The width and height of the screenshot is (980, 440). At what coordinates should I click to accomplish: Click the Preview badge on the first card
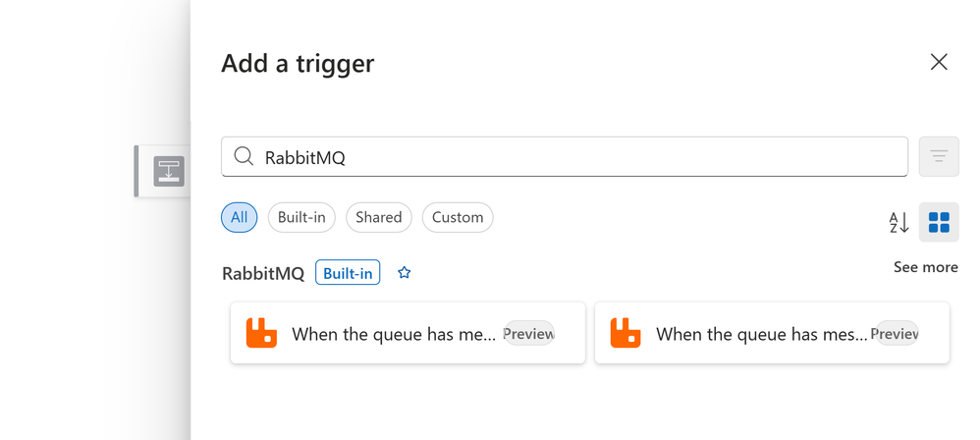click(x=528, y=333)
